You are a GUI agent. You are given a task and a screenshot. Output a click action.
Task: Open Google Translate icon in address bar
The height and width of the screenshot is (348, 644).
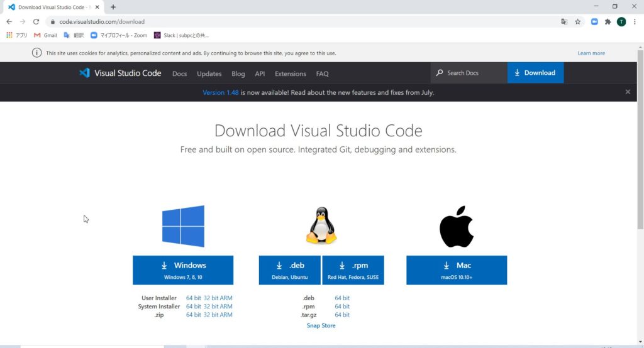[564, 22]
